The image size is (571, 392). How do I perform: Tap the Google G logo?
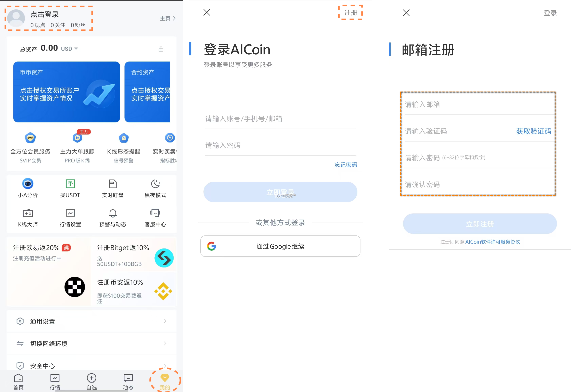(x=212, y=246)
